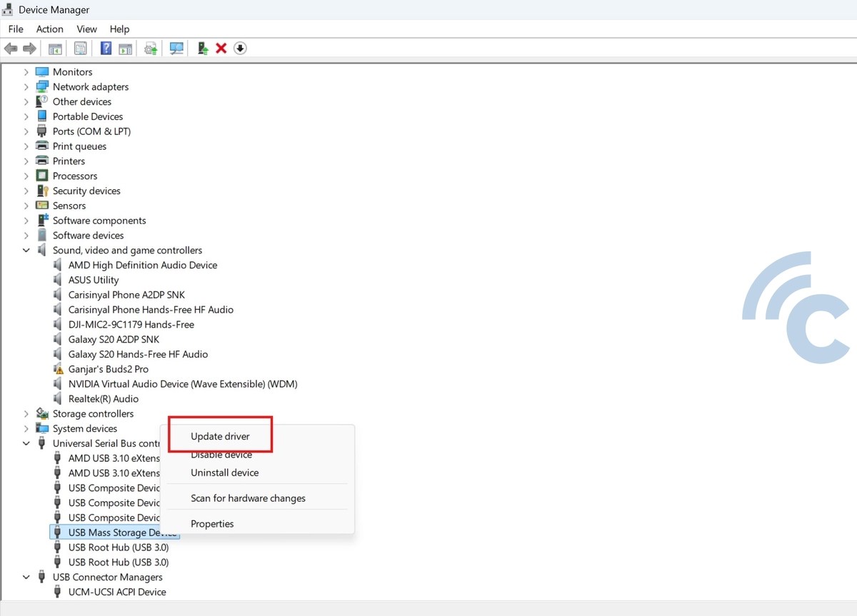This screenshot has height=616, width=857.
Task: Select Carisinyal Phone Hands-Free HF Audio
Action: pos(151,310)
